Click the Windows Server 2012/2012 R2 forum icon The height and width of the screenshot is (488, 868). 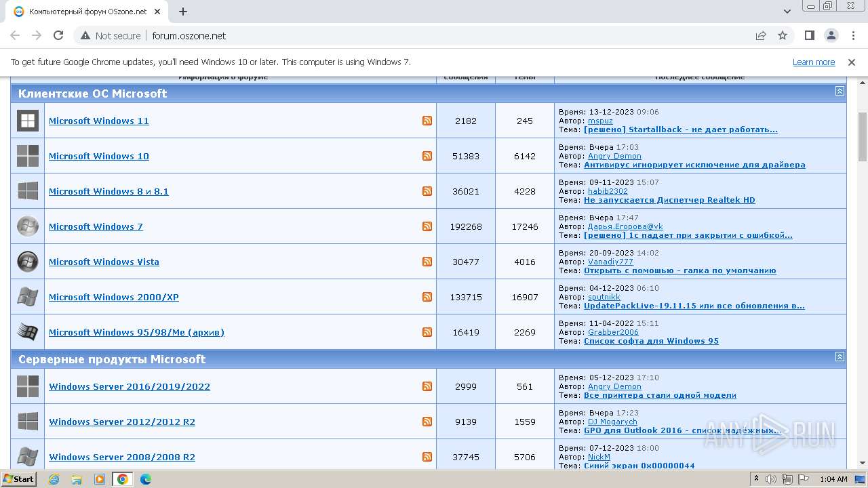point(28,422)
